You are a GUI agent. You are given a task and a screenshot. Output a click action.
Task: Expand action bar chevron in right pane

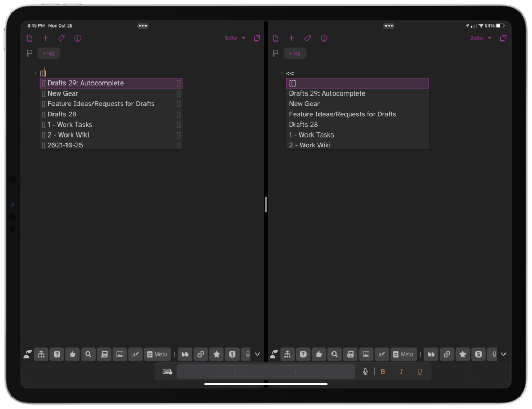pyautogui.click(x=503, y=354)
